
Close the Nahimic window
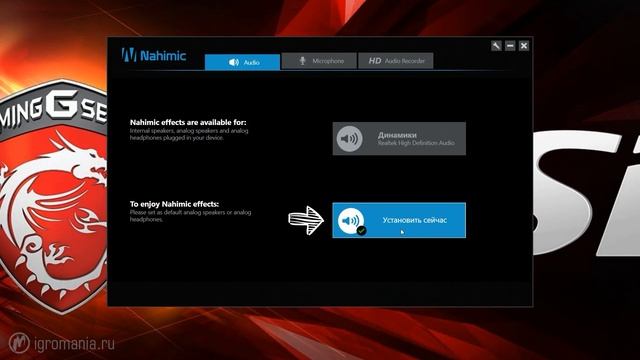click(524, 46)
